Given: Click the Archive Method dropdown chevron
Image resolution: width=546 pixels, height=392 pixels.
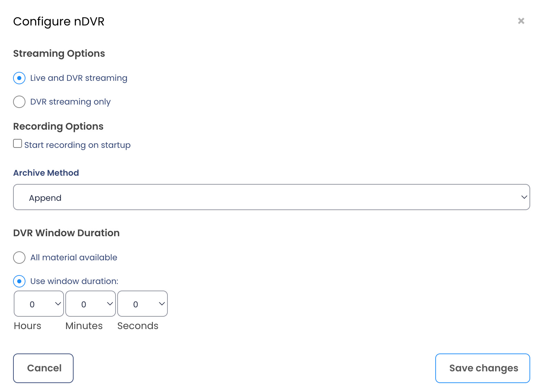Looking at the screenshot, I should coord(524,197).
